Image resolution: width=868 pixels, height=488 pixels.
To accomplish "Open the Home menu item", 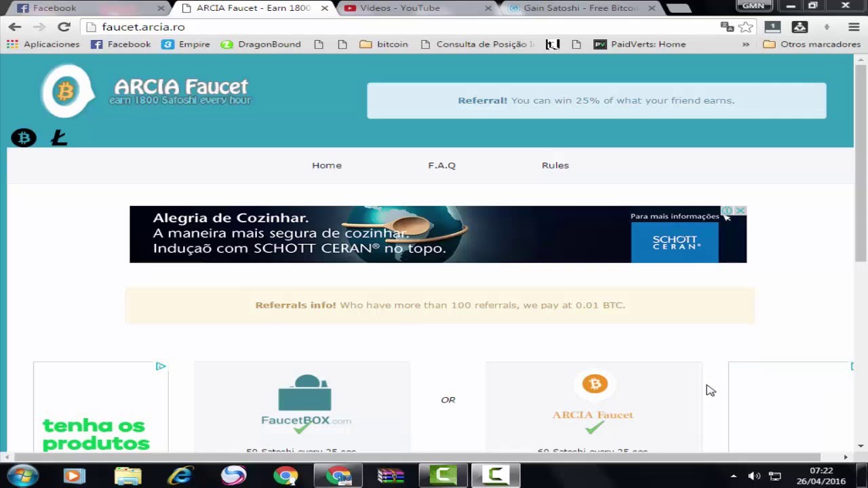I will (x=327, y=165).
